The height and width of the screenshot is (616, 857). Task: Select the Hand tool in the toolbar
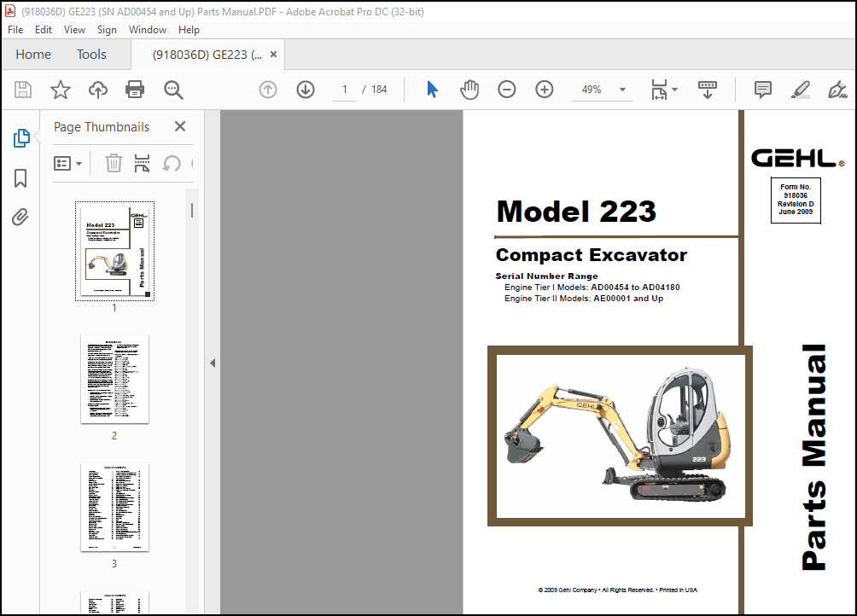[469, 89]
